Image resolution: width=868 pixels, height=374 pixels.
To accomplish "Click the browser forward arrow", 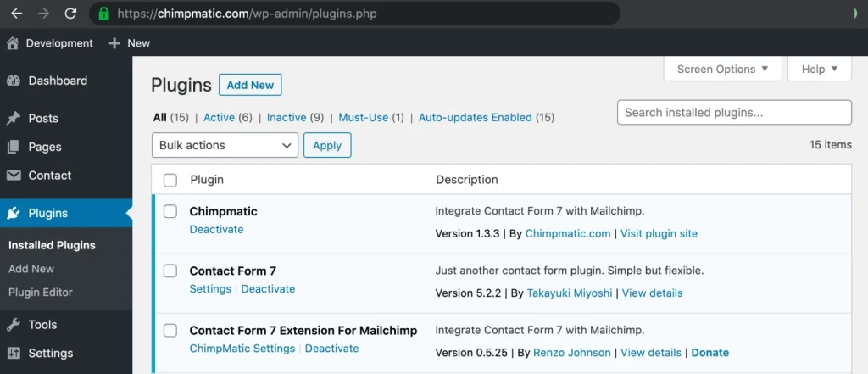I will 43,14.
